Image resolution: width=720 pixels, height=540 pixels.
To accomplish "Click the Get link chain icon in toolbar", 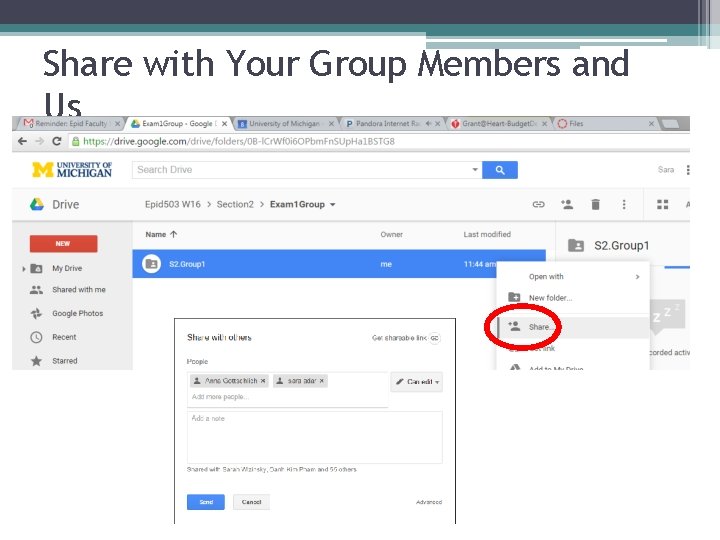I will tap(538, 204).
